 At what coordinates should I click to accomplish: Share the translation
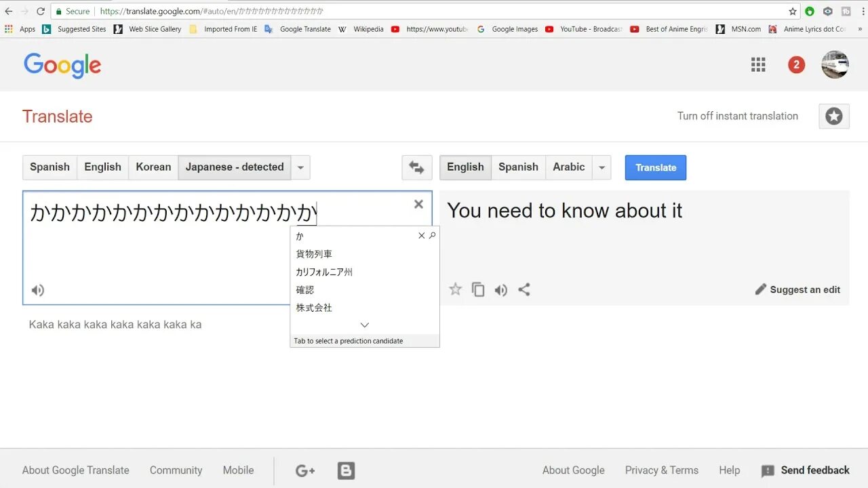524,289
